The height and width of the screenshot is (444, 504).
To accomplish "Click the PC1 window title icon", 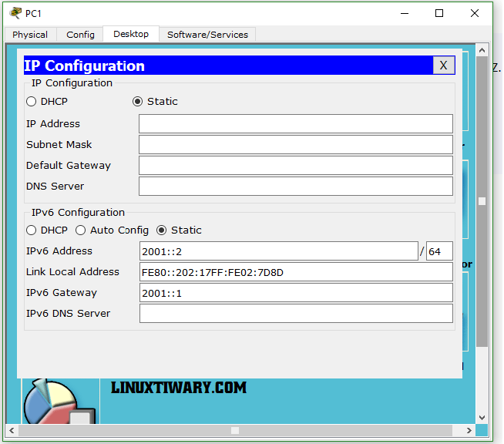I will pos(15,13).
